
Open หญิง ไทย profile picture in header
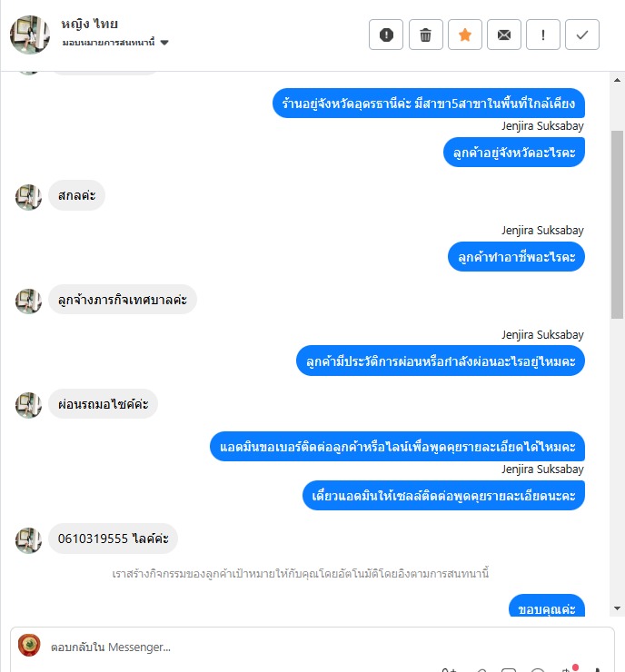(30, 35)
